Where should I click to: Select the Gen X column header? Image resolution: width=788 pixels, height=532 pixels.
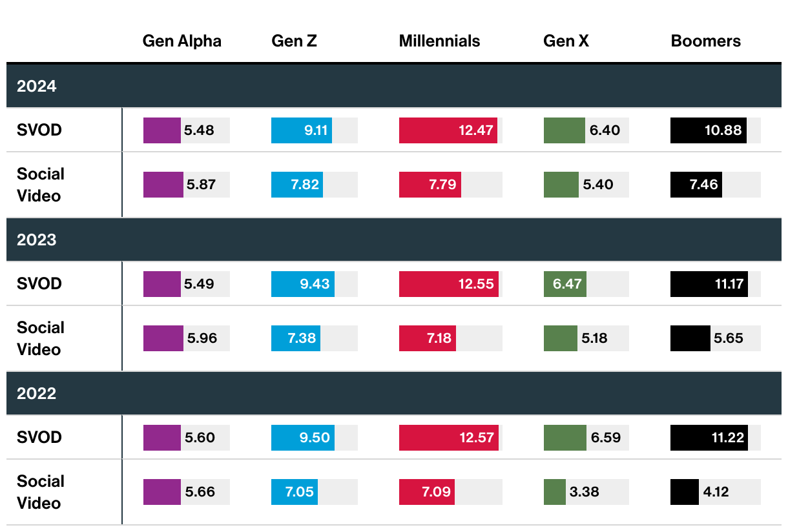coord(566,41)
